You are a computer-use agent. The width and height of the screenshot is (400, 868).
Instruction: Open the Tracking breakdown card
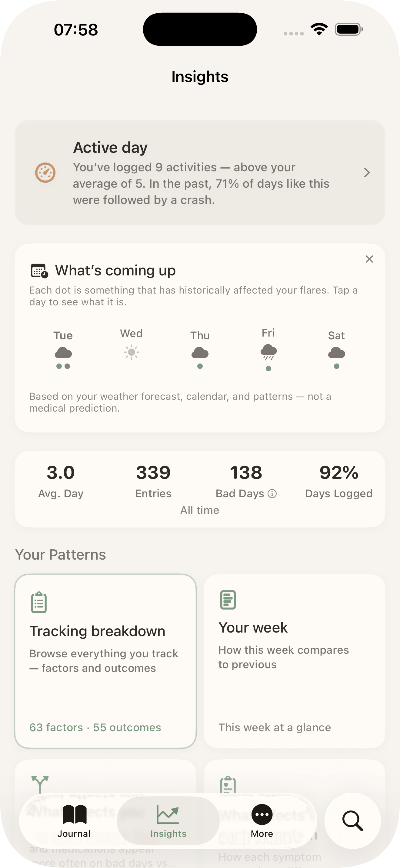click(105, 661)
